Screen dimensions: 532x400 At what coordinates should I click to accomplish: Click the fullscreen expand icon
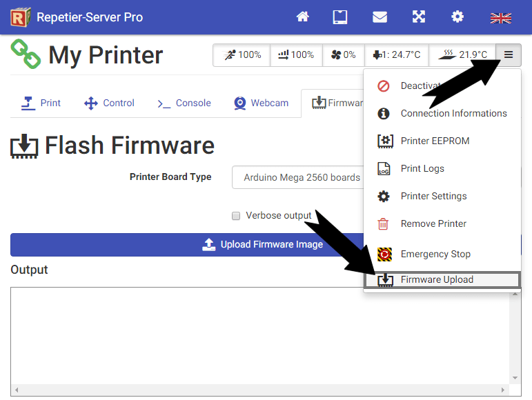click(418, 17)
